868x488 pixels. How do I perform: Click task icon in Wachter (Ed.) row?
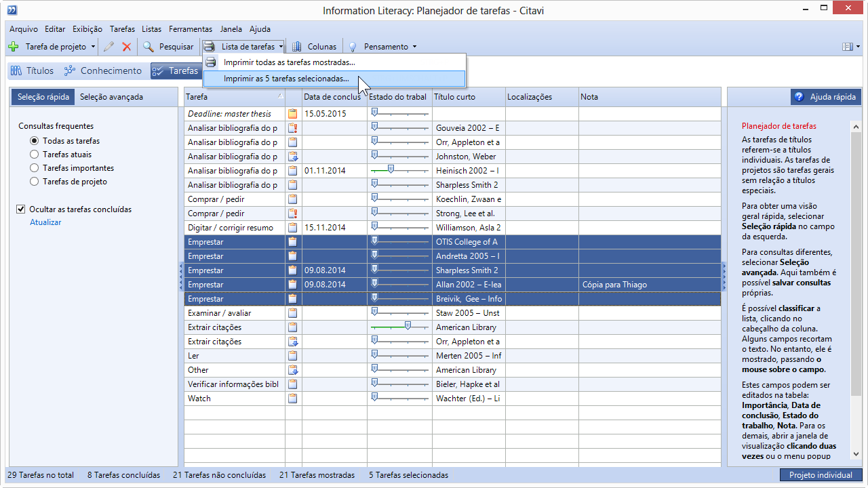click(x=293, y=399)
